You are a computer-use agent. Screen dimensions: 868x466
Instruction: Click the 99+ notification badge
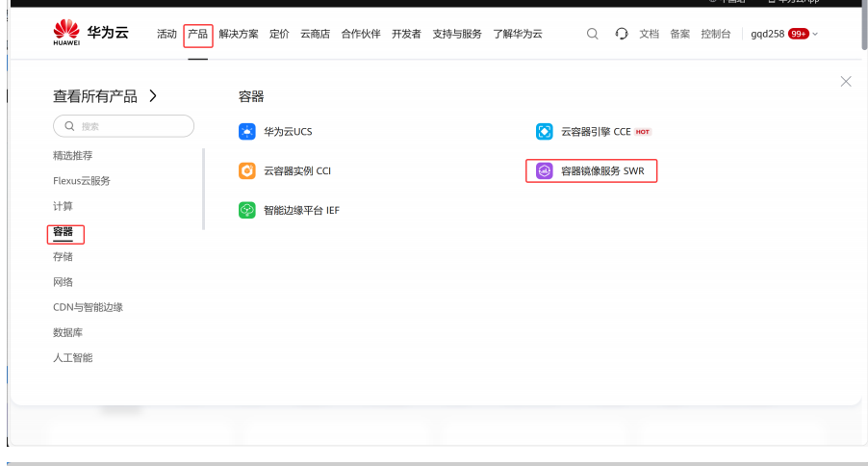point(799,34)
